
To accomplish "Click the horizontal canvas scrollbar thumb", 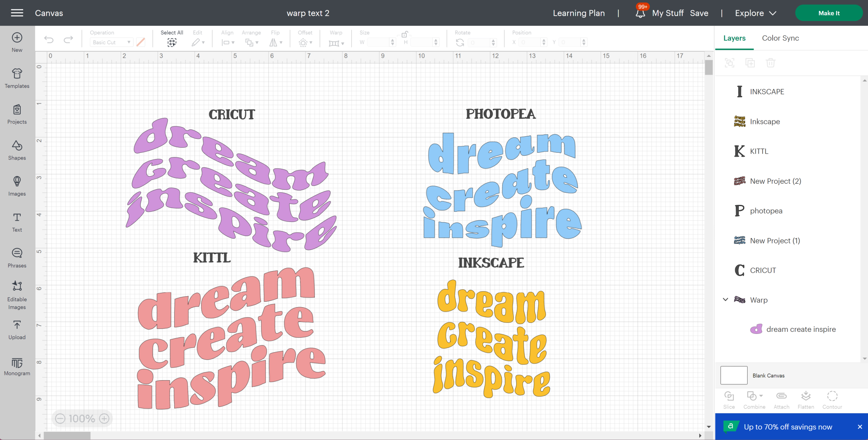I will click(x=67, y=436).
